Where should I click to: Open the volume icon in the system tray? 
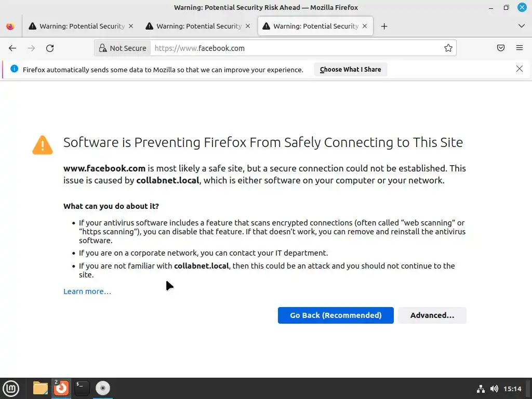(494, 389)
